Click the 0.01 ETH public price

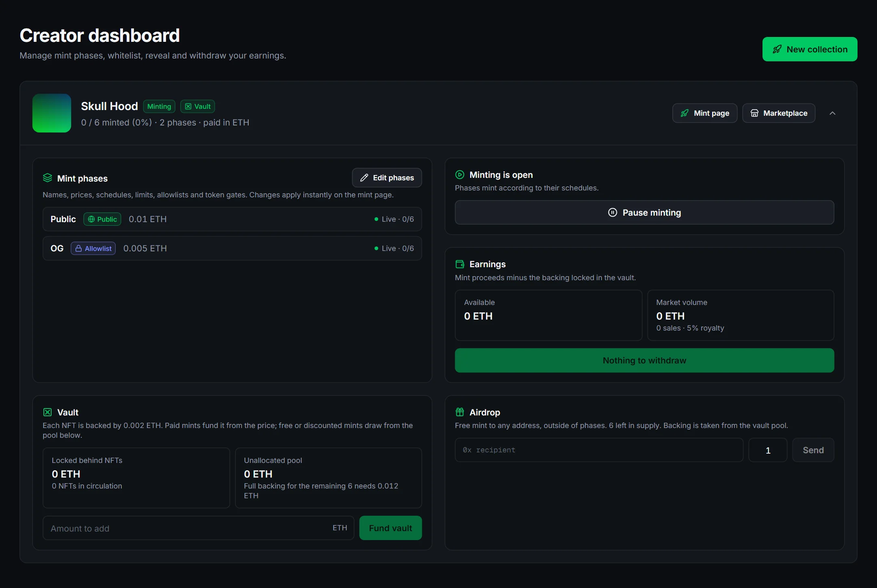148,219
